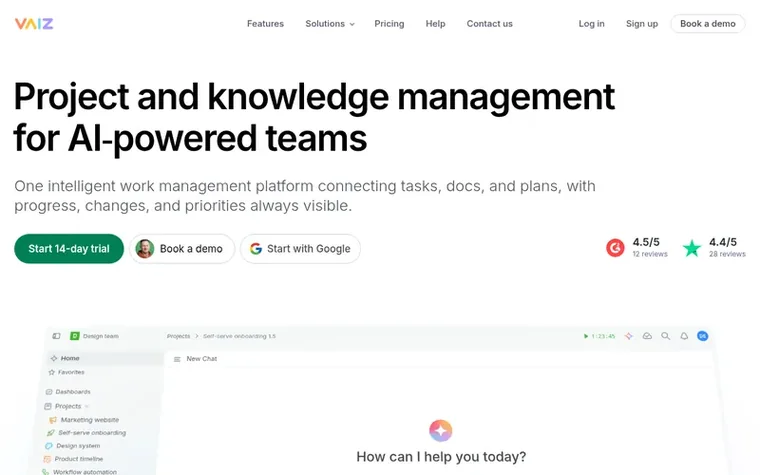Screen dimensions: 760x475
Task: Open Dashboards in the sidebar
Action: point(73,392)
